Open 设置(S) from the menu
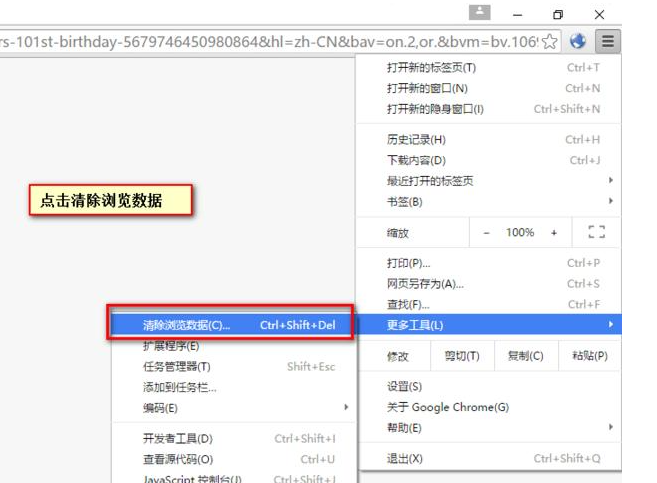The height and width of the screenshot is (483, 657). pyautogui.click(x=489, y=386)
